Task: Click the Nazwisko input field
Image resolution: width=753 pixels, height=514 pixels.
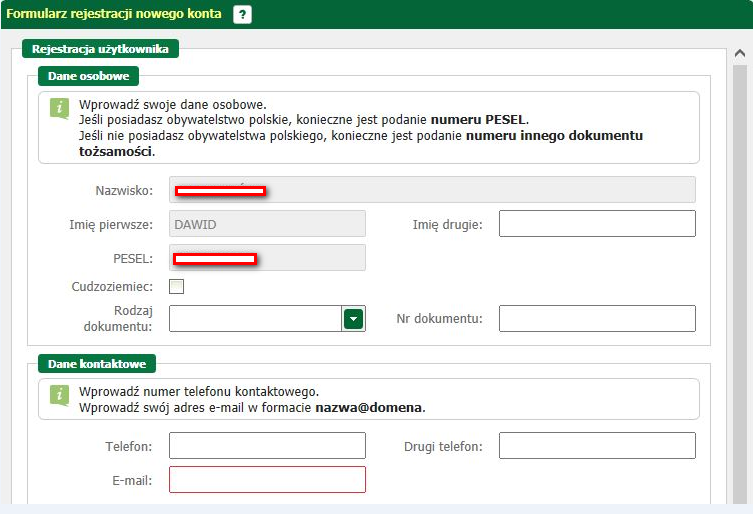Action: click(x=432, y=190)
